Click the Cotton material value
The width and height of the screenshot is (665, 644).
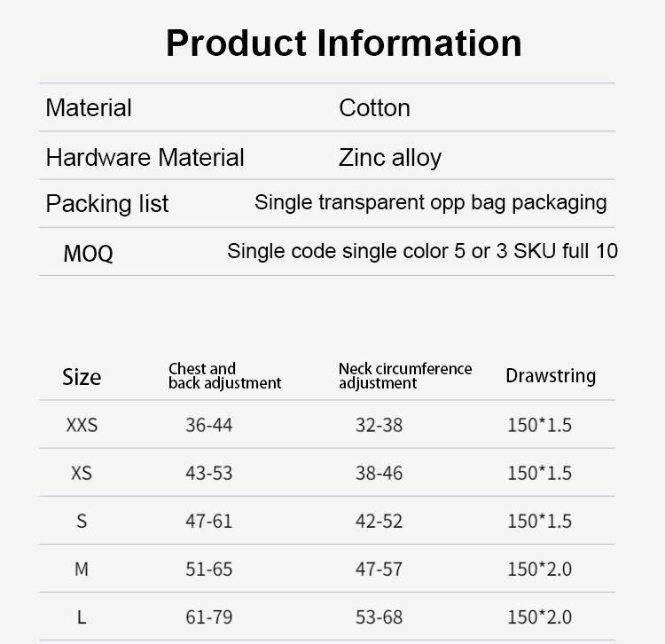374,107
